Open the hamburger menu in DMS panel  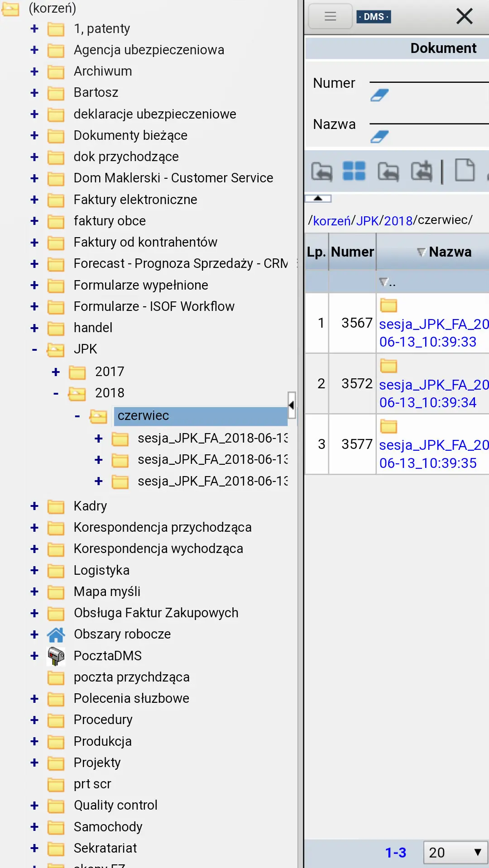[x=330, y=17]
